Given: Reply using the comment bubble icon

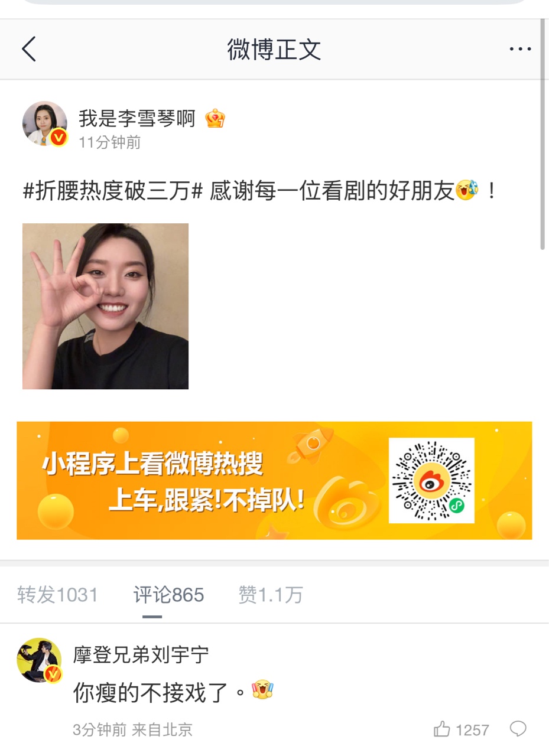Looking at the screenshot, I should click(x=518, y=729).
